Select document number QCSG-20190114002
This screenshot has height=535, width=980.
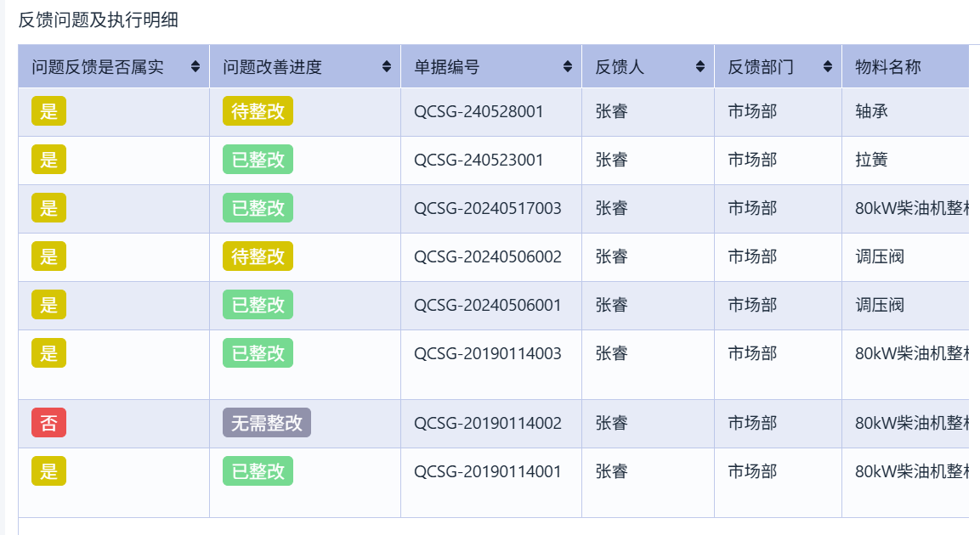tap(487, 423)
